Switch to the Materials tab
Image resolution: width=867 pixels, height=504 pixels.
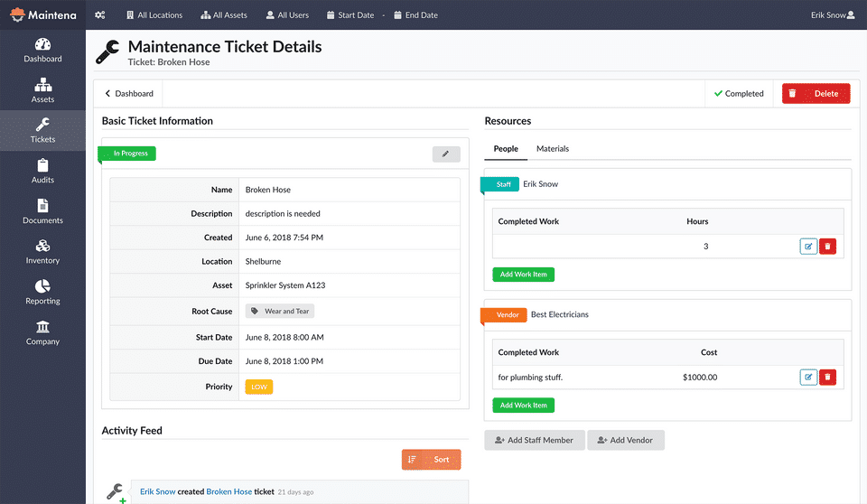553,148
